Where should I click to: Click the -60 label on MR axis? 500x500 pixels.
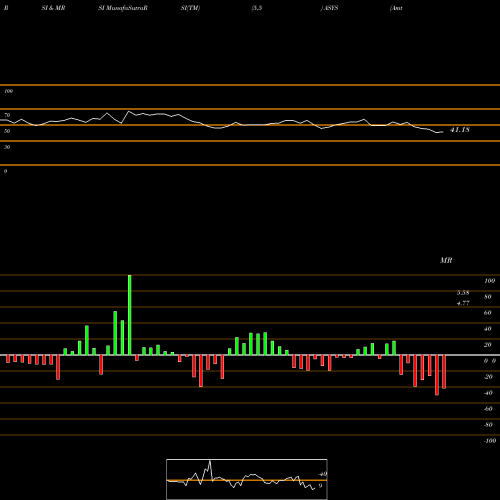488,409
